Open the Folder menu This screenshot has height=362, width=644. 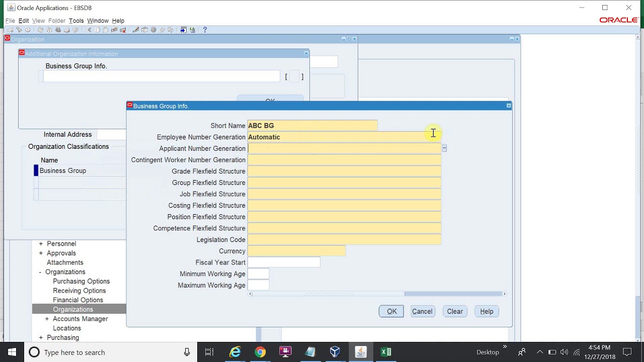tap(57, 21)
